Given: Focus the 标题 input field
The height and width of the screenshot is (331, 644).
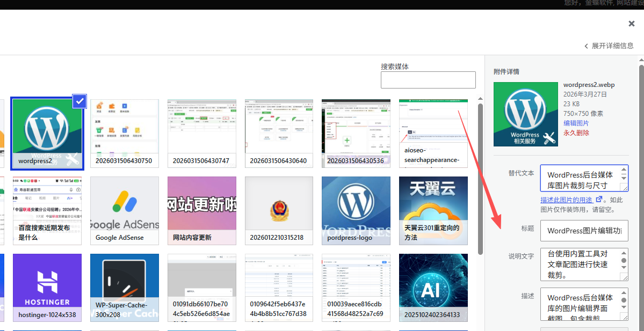Looking at the screenshot, I should [x=584, y=231].
